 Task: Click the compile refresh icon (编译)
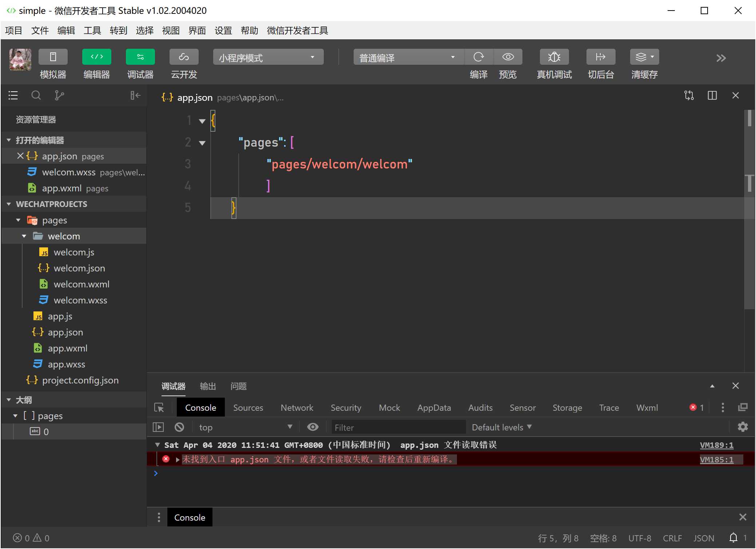pos(479,57)
